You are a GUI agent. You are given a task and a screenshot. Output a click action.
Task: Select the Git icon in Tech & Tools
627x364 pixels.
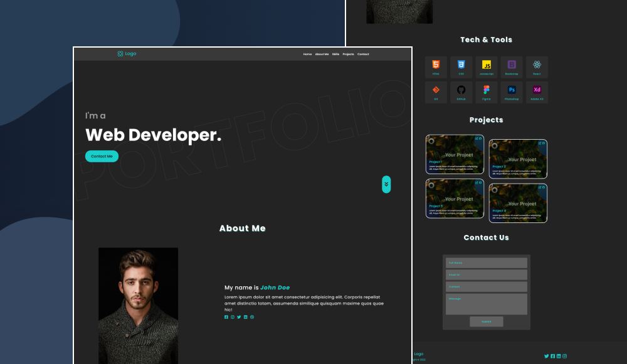coord(436,90)
